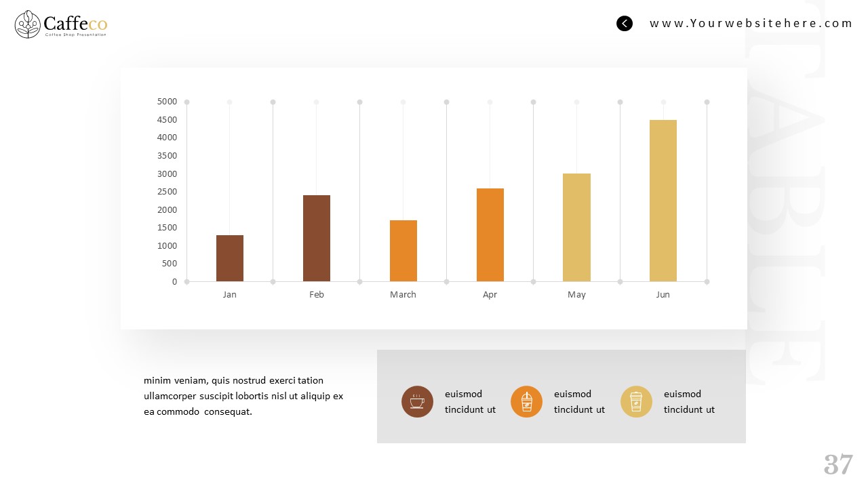Select the yellow May bar
Image resolution: width=868 pixels, height=488 pixels.
pos(576,227)
